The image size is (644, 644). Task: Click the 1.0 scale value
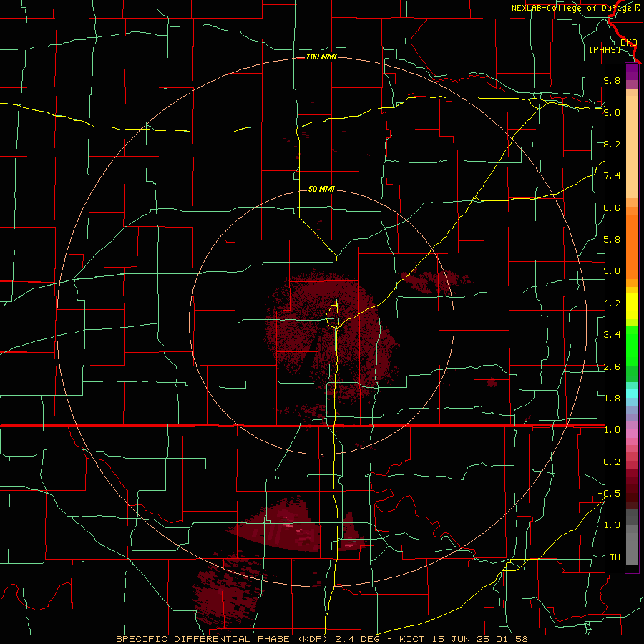(612, 430)
